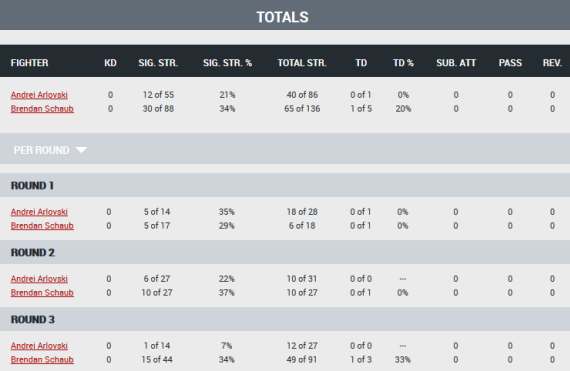The height and width of the screenshot is (371, 570).
Task: Click the ROUND 3 section heading
Action: pyautogui.click(x=33, y=319)
